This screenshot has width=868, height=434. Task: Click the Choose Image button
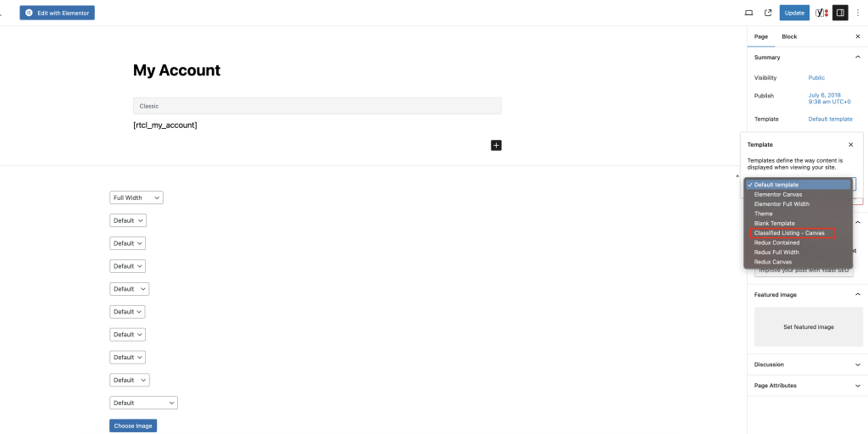[x=133, y=426]
